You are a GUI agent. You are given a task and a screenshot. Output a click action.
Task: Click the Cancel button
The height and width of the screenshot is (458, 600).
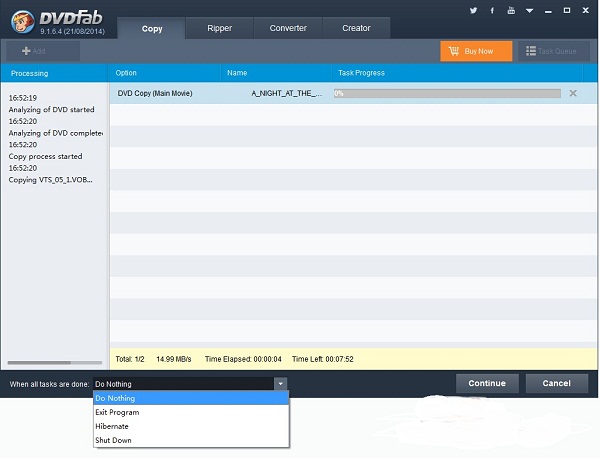pos(556,383)
